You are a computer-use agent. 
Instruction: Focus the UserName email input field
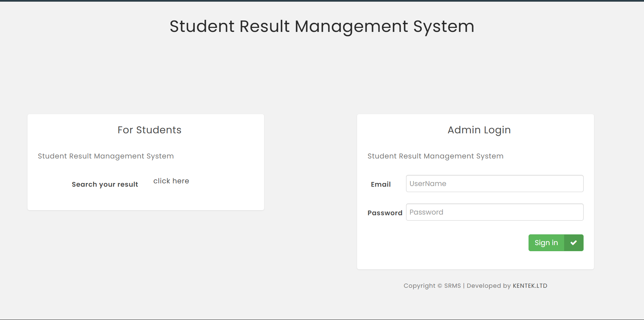pos(494,184)
